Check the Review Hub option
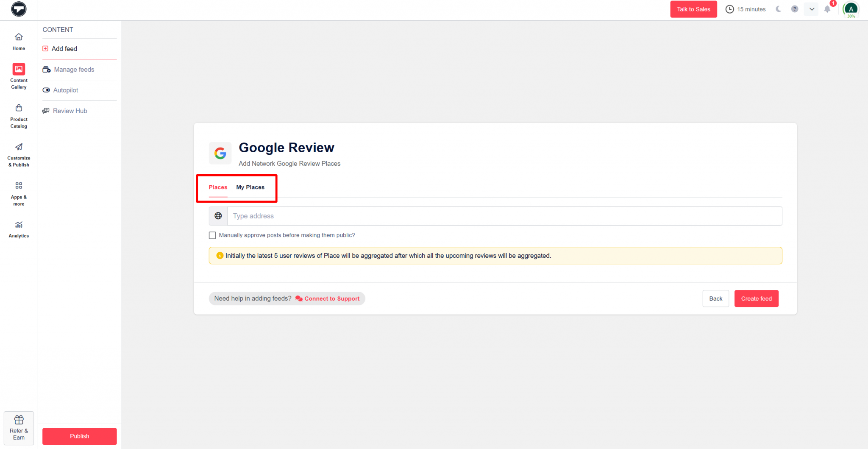The image size is (868, 449). click(x=70, y=111)
